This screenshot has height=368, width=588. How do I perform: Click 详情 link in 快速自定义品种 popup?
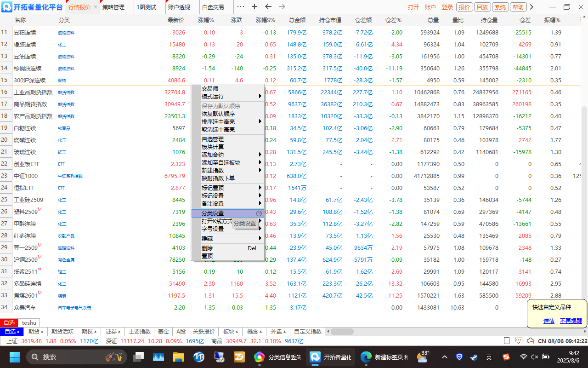pyautogui.click(x=549, y=321)
